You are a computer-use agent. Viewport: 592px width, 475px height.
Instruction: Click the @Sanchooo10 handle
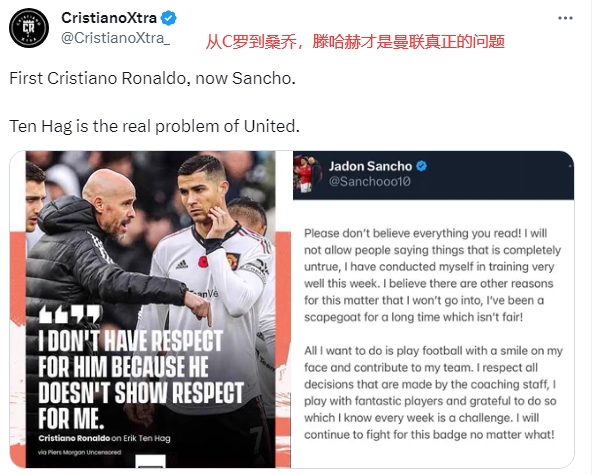(x=369, y=182)
